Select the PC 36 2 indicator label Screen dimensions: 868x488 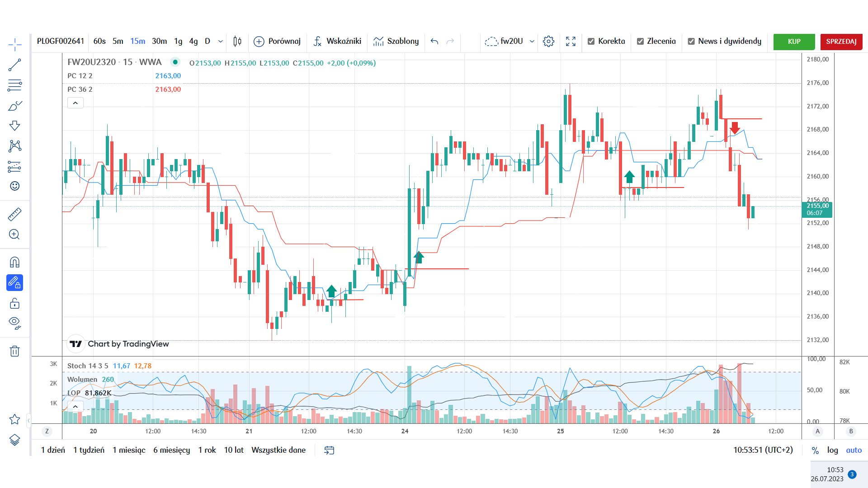[x=80, y=89]
